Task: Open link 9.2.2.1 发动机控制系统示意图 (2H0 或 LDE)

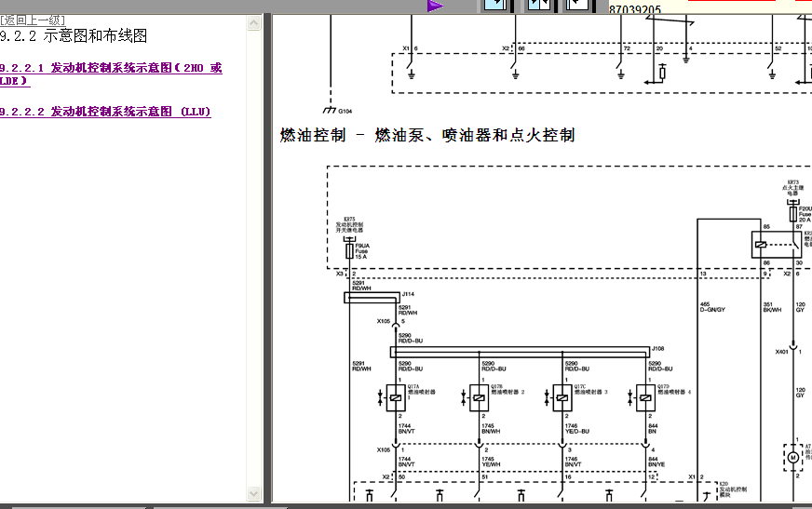Action: coord(111,74)
